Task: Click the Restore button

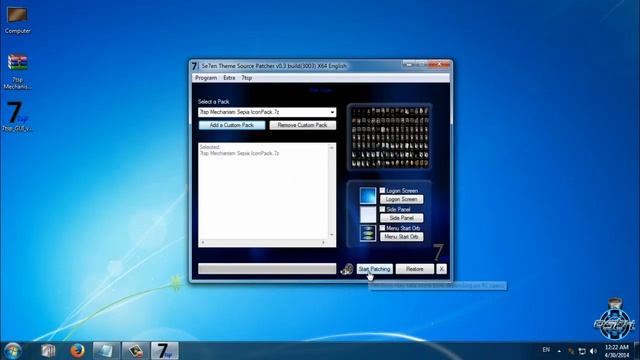Action: 415,269
